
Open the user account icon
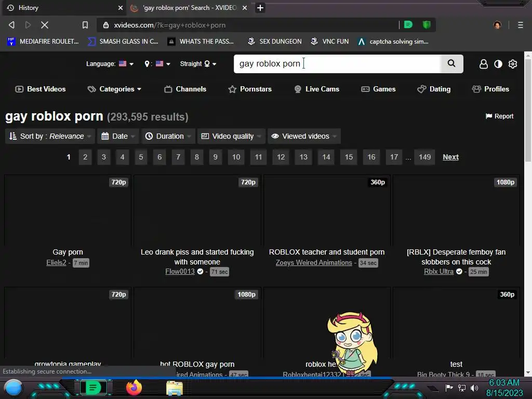pos(484,64)
